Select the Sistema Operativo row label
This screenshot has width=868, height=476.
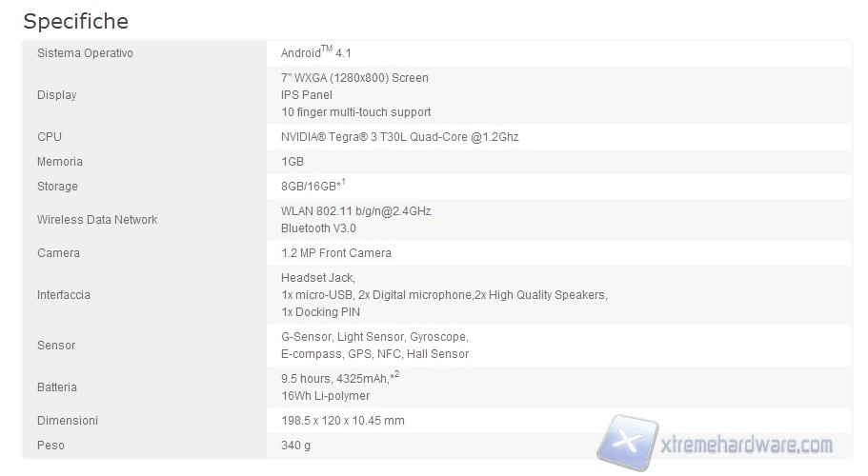pos(85,53)
